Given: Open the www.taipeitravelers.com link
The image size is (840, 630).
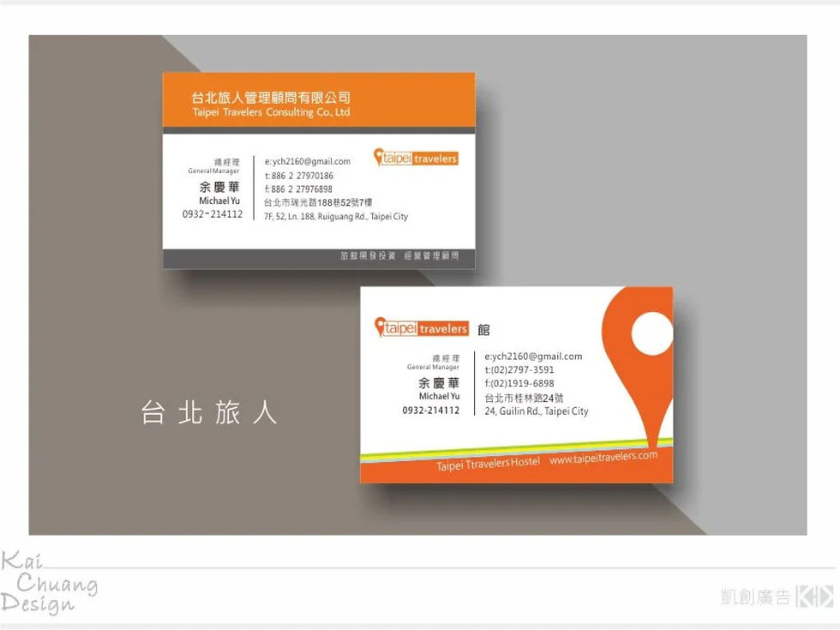Looking at the screenshot, I should tap(603, 458).
